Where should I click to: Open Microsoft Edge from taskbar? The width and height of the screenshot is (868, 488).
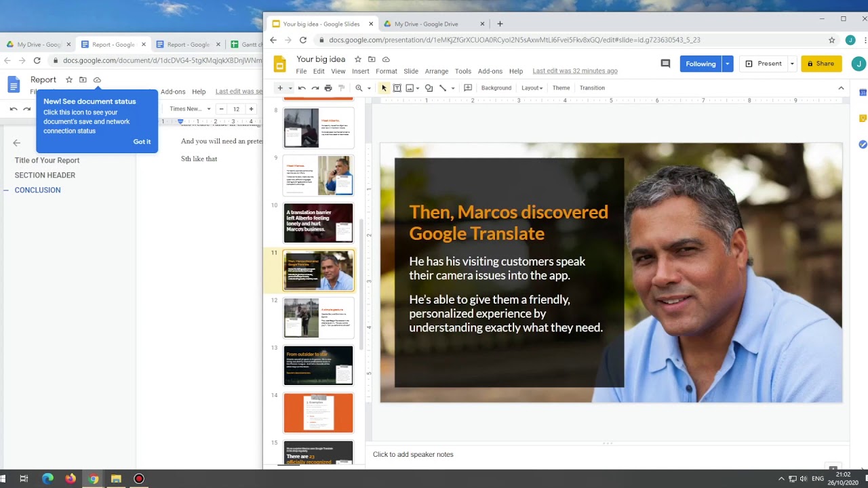click(47, 479)
